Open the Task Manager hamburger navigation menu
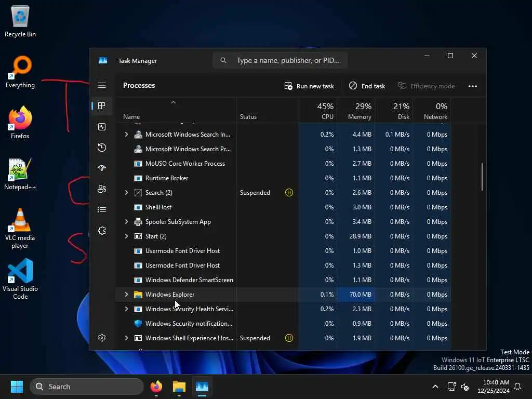This screenshot has height=399, width=532. click(102, 86)
